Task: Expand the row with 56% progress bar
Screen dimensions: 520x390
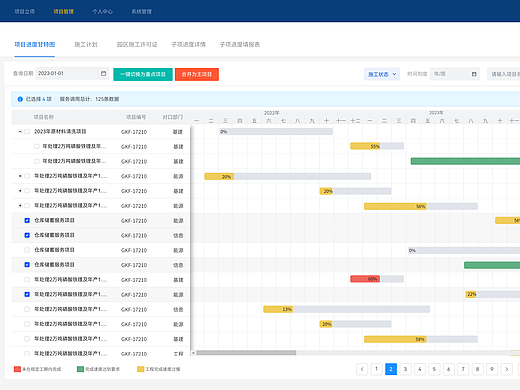Action: pyautogui.click(x=20, y=206)
